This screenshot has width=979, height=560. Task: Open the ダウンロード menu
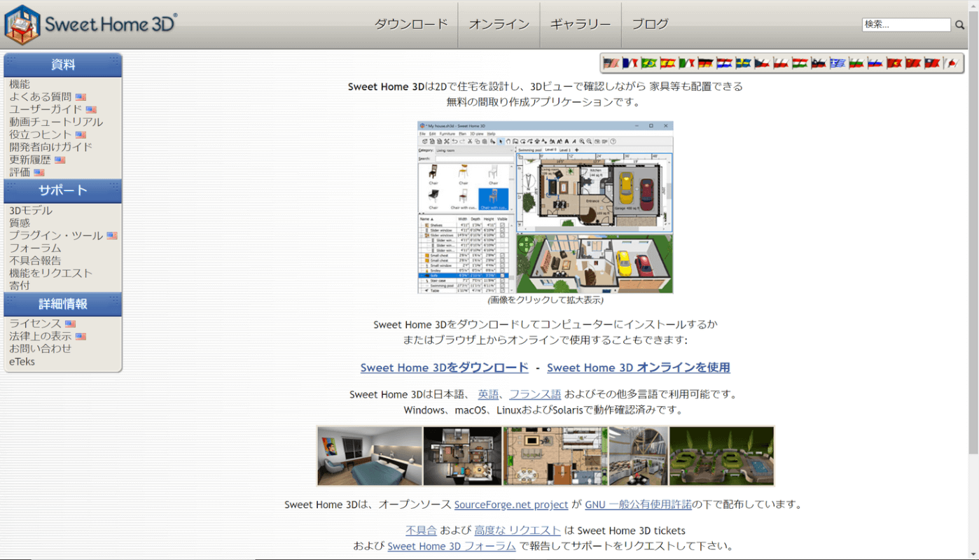pyautogui.click(x=411, y=24)
